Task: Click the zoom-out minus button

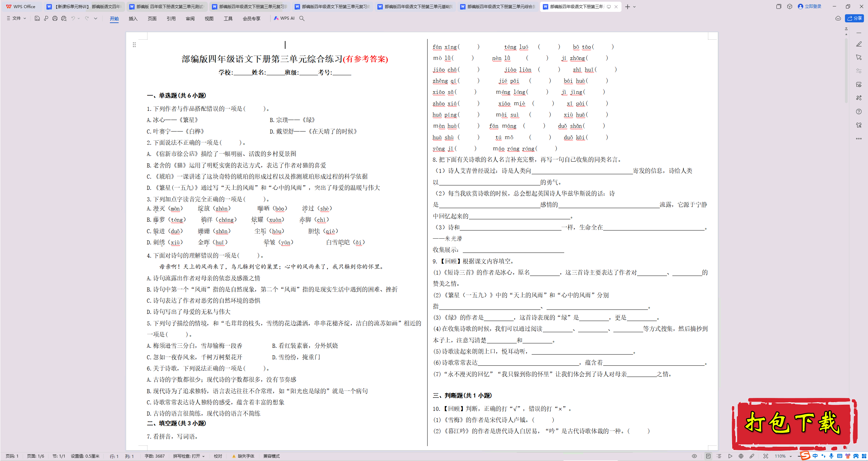Action: [x=799, y=456]
